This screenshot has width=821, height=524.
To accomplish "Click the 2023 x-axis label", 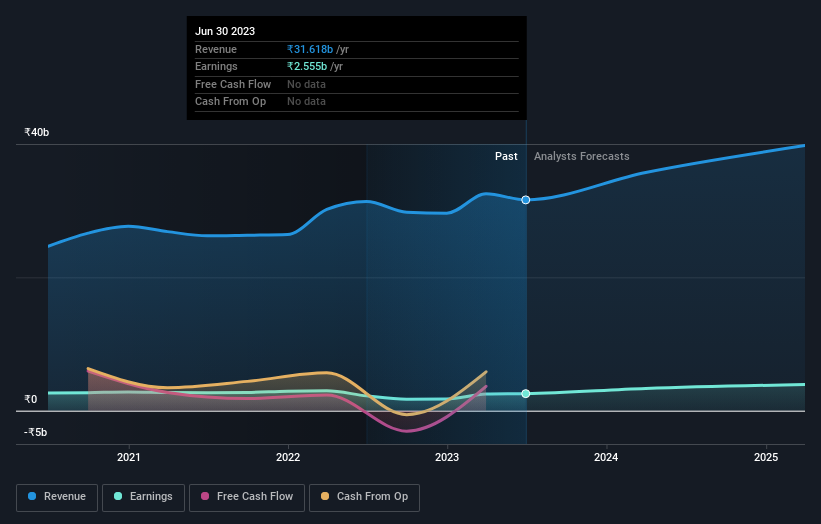I will click(x=447, y=457).
